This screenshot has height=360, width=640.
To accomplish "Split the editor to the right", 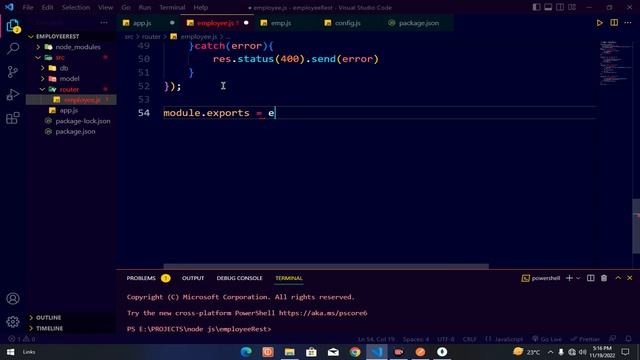I will (x=614, y=23).
